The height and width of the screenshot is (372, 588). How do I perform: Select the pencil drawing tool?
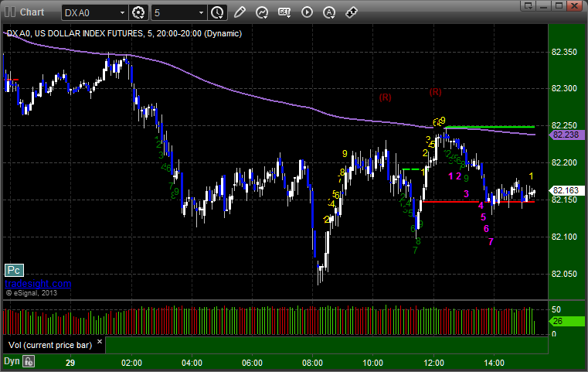click(x=240, y=12)
